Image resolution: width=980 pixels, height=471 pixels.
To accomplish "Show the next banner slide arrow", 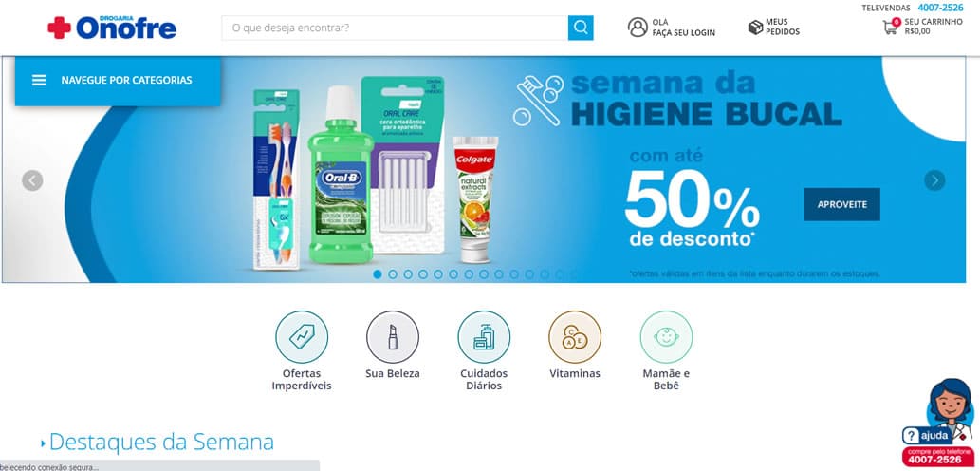I will [934, 180].
